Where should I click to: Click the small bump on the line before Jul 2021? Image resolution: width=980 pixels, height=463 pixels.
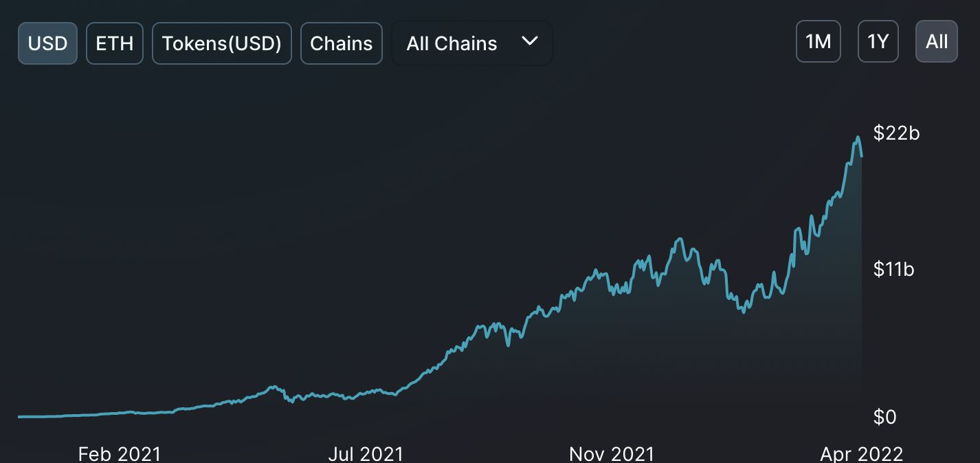(x=274, y=387)
